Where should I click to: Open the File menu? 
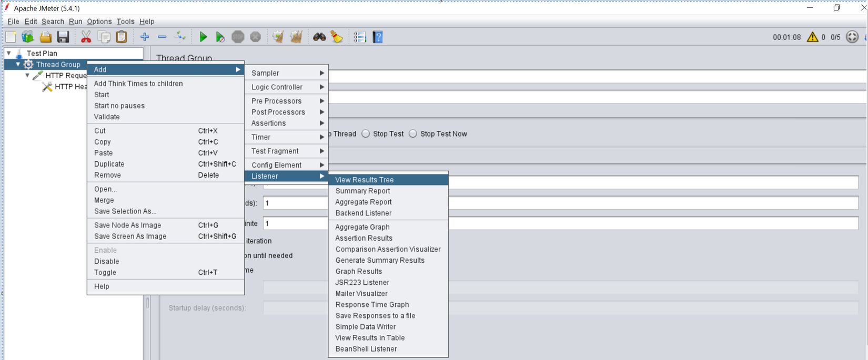coord(13,22)
